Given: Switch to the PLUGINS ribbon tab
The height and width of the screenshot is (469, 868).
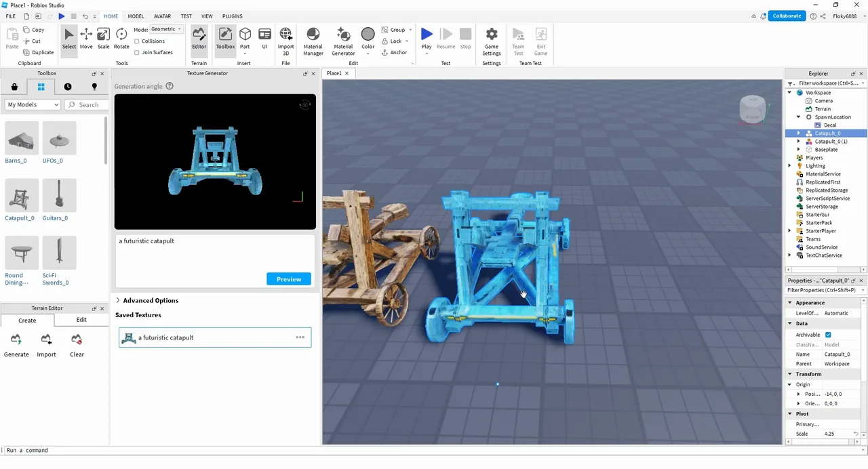Looking at the screenshot, I should (233, 16).
